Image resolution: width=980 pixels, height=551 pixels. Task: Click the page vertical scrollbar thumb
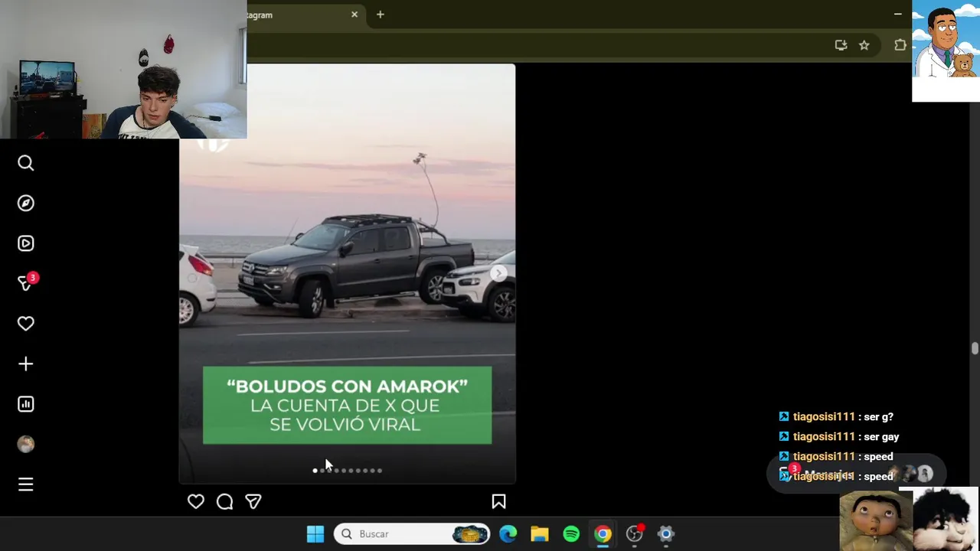click(x=975, y=348)
